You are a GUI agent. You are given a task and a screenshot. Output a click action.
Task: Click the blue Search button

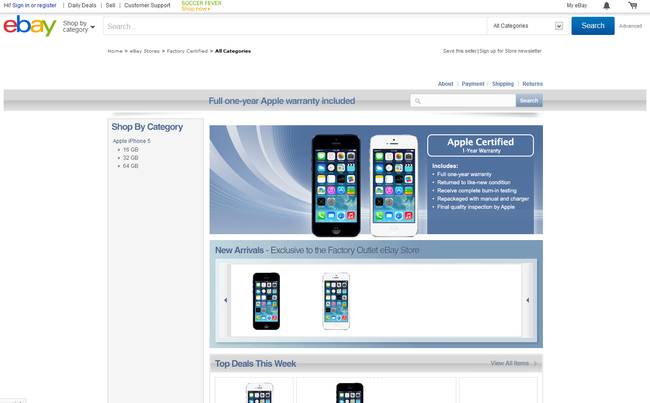click(593, 26)
